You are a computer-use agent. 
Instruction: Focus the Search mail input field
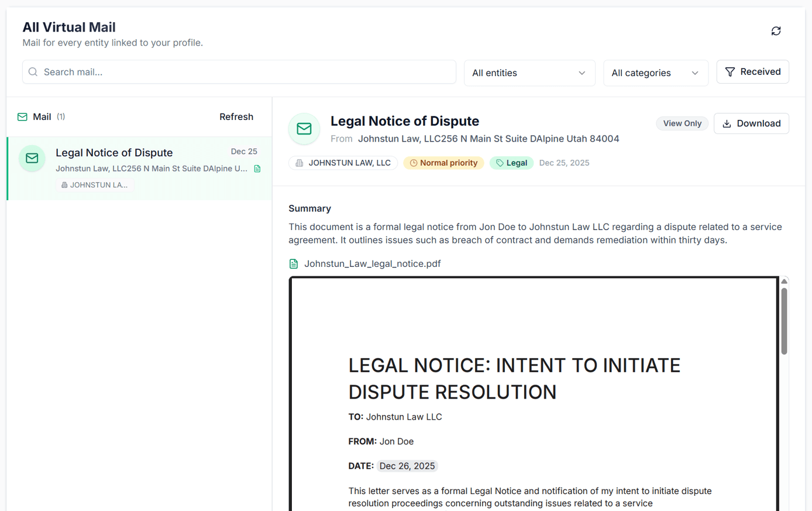click(239, 72)
